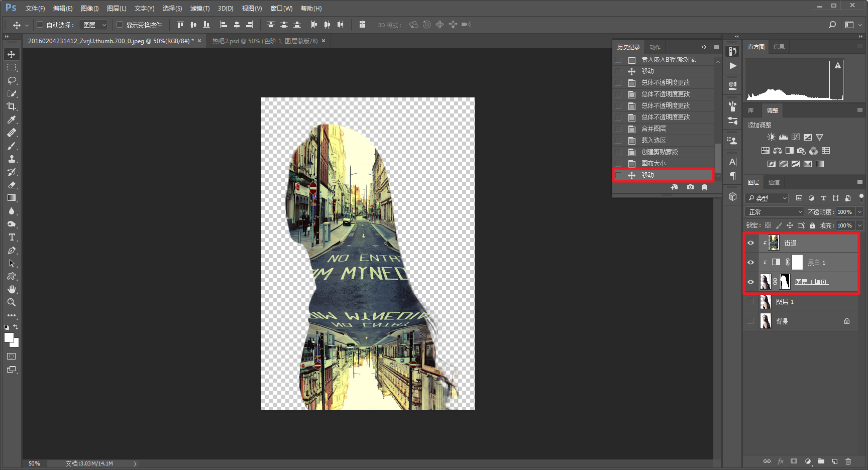Switch to the 信息 panel tab
Screen dimensions: 868x470
coord(779,47)
